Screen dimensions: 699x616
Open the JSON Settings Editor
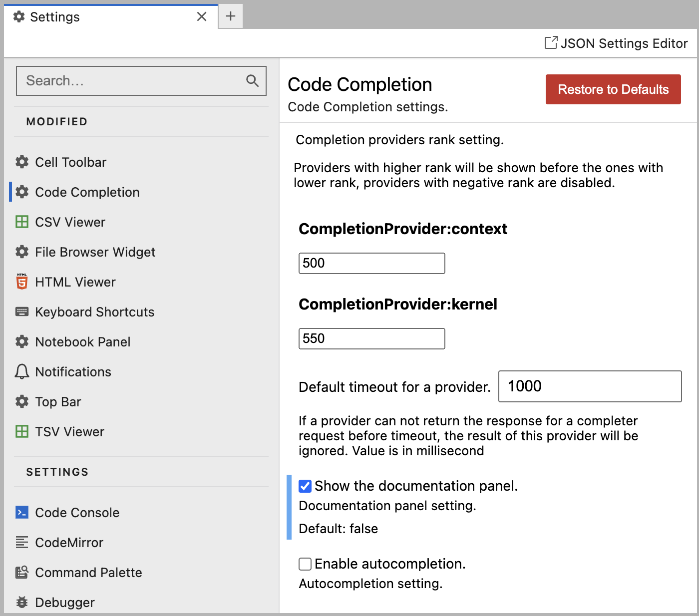pyautogui.click(x=616, y=43)
